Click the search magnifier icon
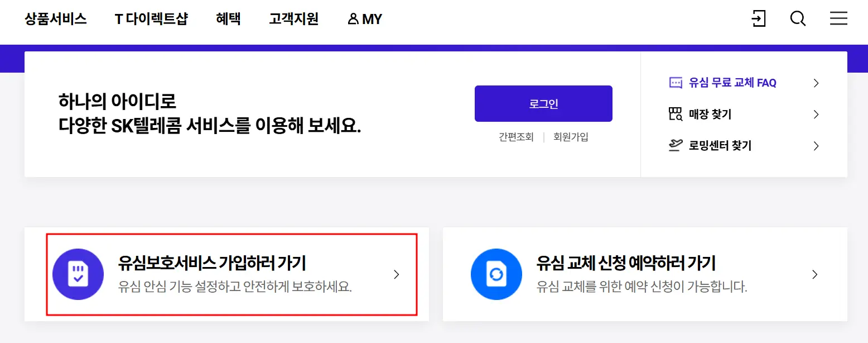Image resolution: width=868 pixels, height=343 pixels. [798, 18]
